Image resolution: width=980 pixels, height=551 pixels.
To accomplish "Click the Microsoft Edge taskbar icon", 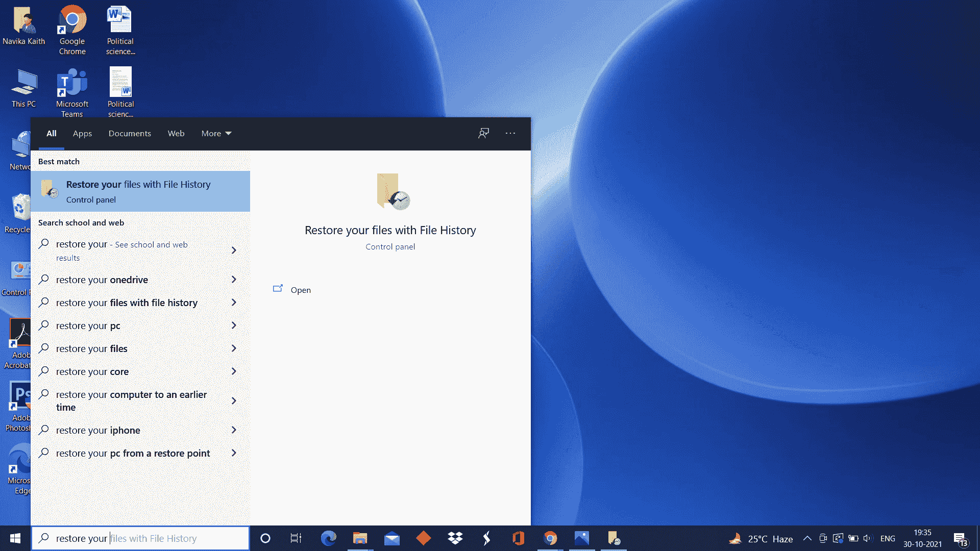I will [x=329, y=538].
